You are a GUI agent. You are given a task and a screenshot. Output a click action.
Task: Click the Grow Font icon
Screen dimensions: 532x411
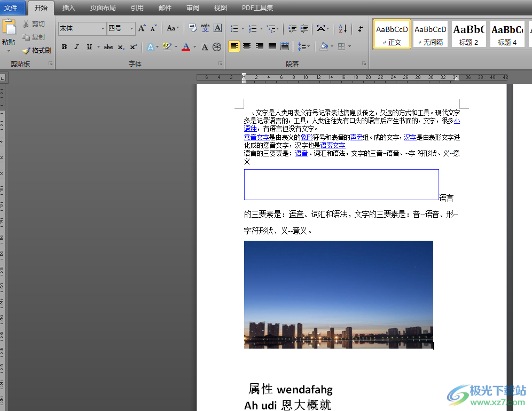142,29
